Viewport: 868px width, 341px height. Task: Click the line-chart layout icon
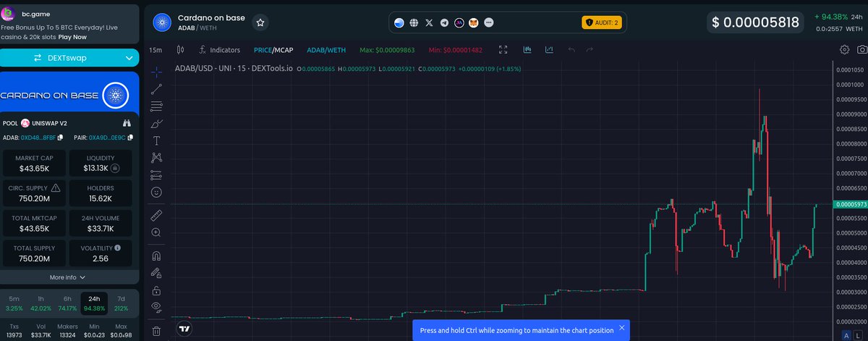tap(550, 50)
